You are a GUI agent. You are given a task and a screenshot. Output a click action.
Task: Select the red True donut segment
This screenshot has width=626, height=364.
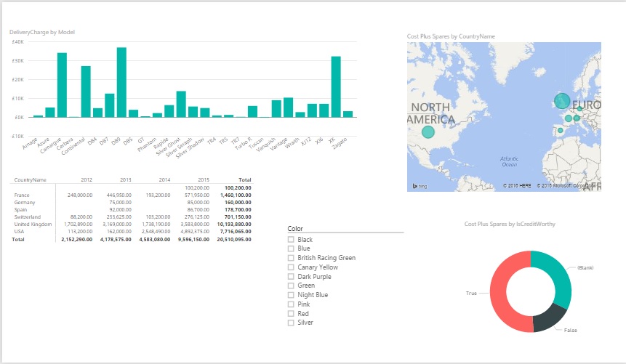(x=502, y=294)
